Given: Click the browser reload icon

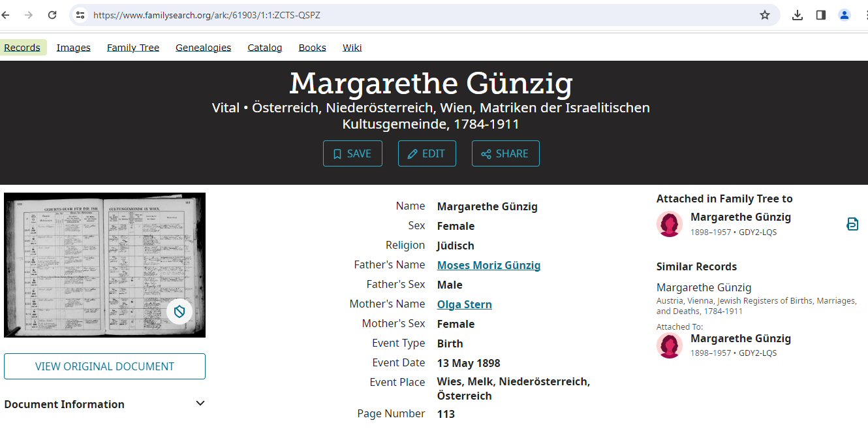Looking at the screenshot, I should [52, 15].
